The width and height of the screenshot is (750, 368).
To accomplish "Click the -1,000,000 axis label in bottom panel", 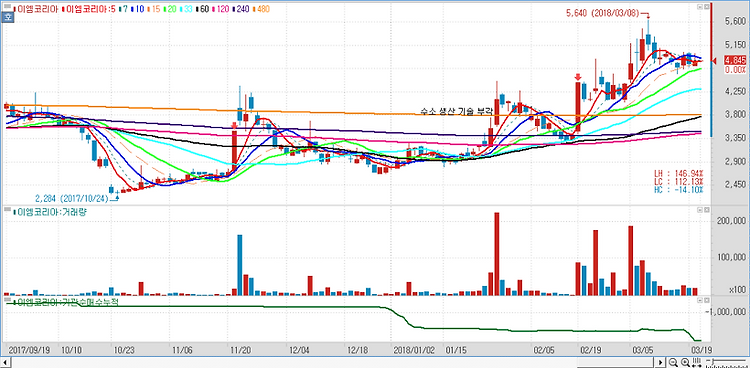I will (726, 312).
